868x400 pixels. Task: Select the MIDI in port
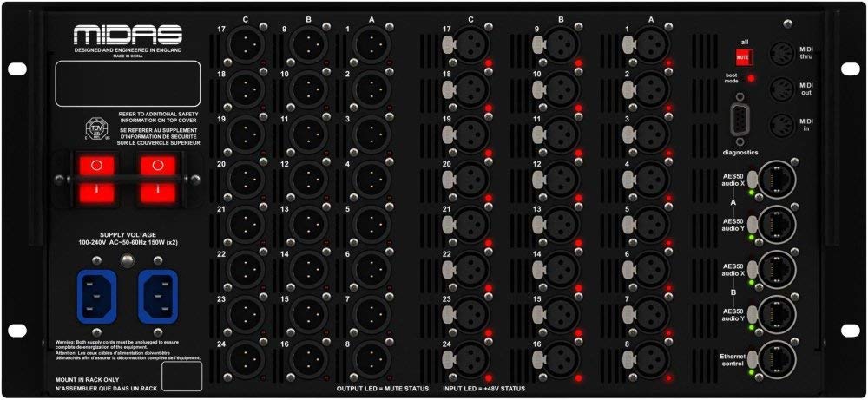[779, 124]
